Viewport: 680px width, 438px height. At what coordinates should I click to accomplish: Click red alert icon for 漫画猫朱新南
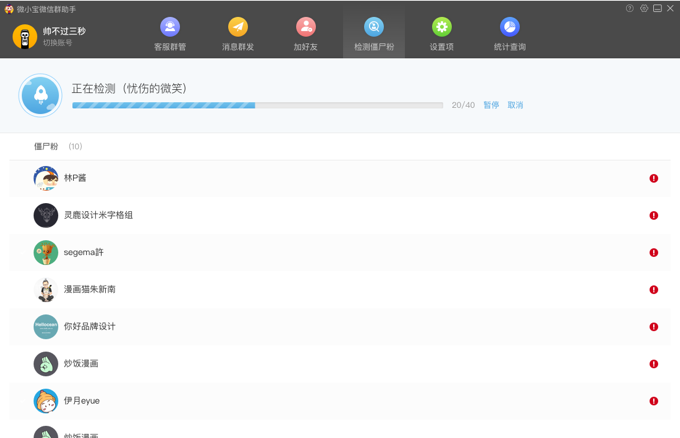click(654, 290)
